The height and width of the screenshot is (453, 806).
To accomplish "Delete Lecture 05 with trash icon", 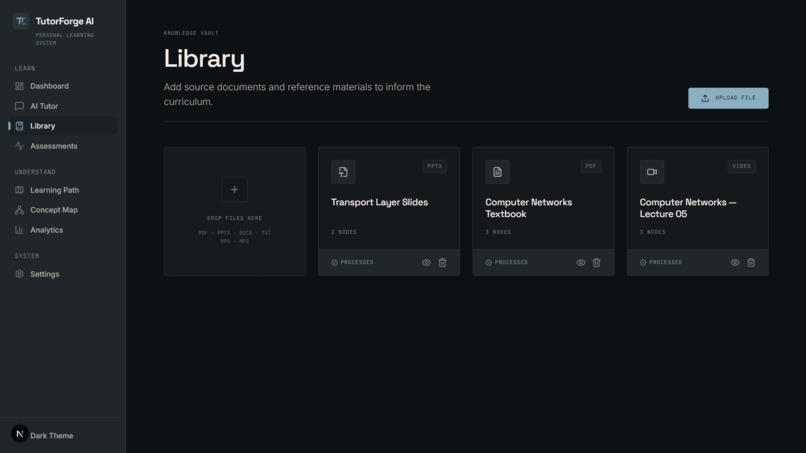I will click(751, 262).
